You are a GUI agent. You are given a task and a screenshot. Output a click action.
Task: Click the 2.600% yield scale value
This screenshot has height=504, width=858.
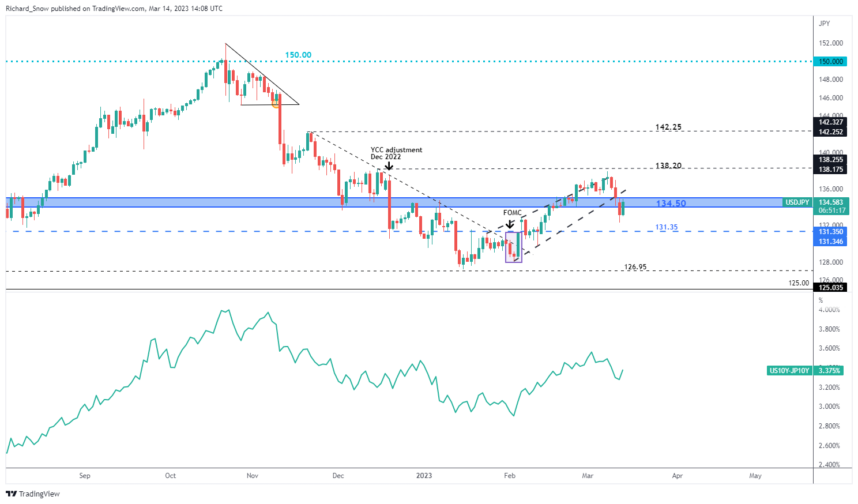[829, 446]
